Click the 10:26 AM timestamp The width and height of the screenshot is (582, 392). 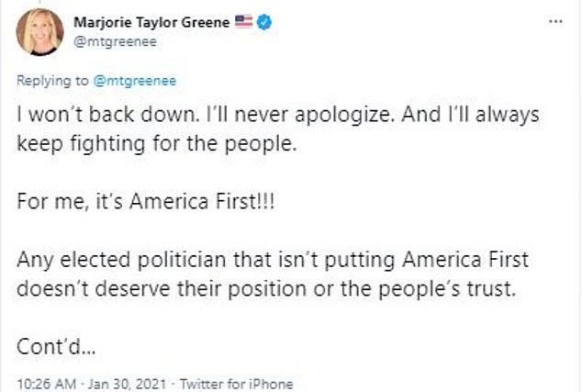(39, 382)
